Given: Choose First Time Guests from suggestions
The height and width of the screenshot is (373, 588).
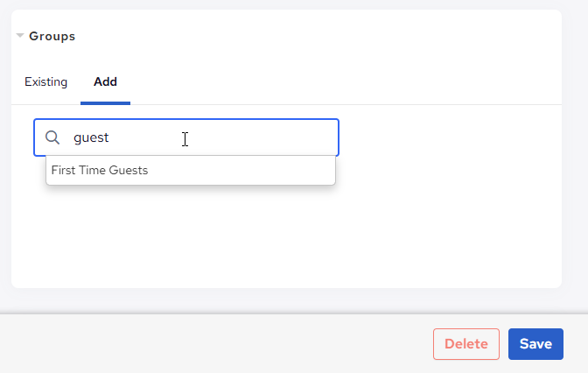Looking at the screenshot, I should pos(100,171).
